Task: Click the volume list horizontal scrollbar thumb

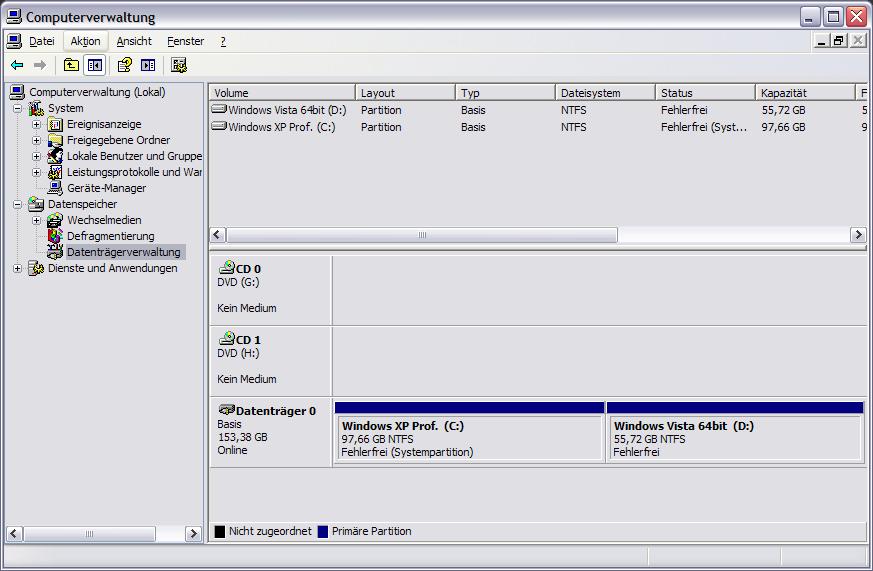Action: (422, 235)
